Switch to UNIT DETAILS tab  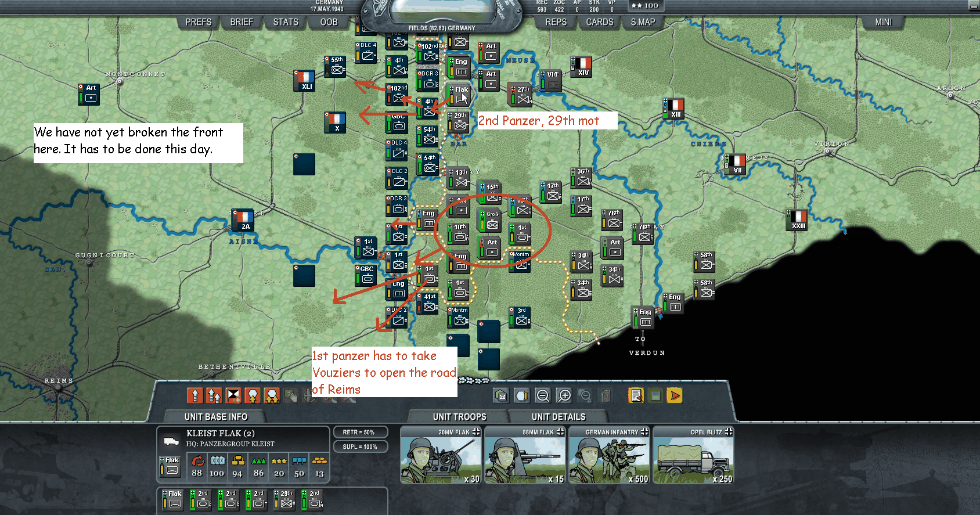click(559, 416)
